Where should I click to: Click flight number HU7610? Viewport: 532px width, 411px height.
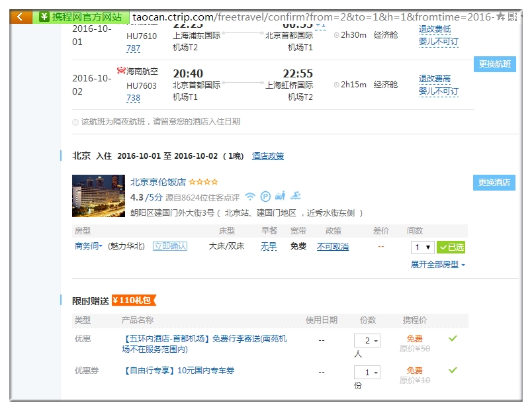(142, 36)
